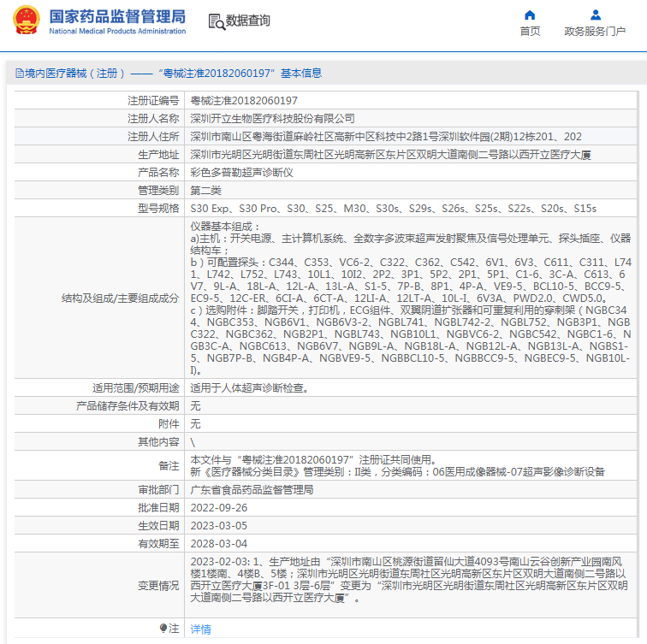Click the 适用范围/预期用途 label

pos(136,388)
